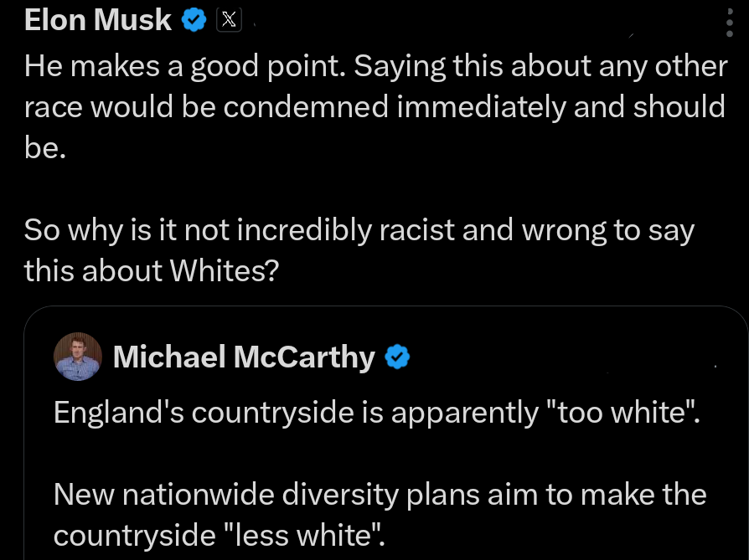The image size is (749, 560).
Task: Open Michael McCarthy's profile via his name
Action: [x=243, y=357]
